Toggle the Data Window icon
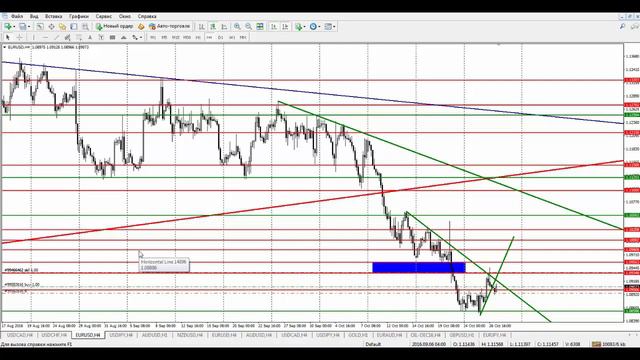640x360 pixels. (x=51, y=27)
